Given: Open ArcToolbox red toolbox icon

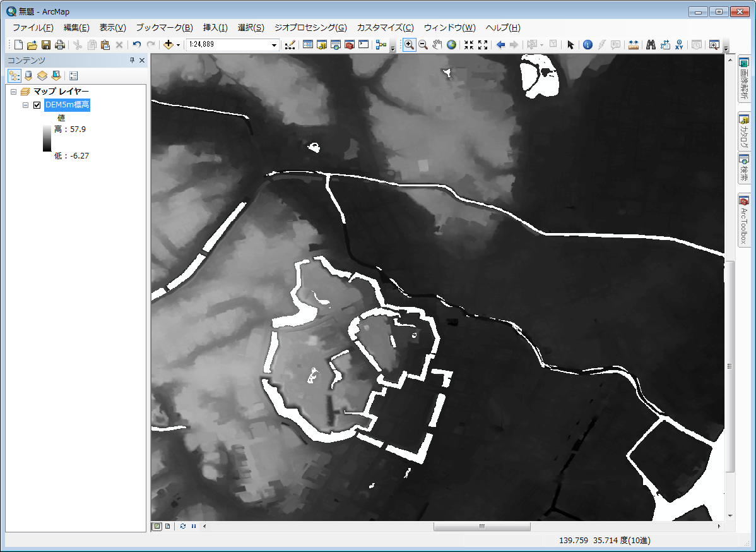Looking at the screenshot, I should click(350, 45).
